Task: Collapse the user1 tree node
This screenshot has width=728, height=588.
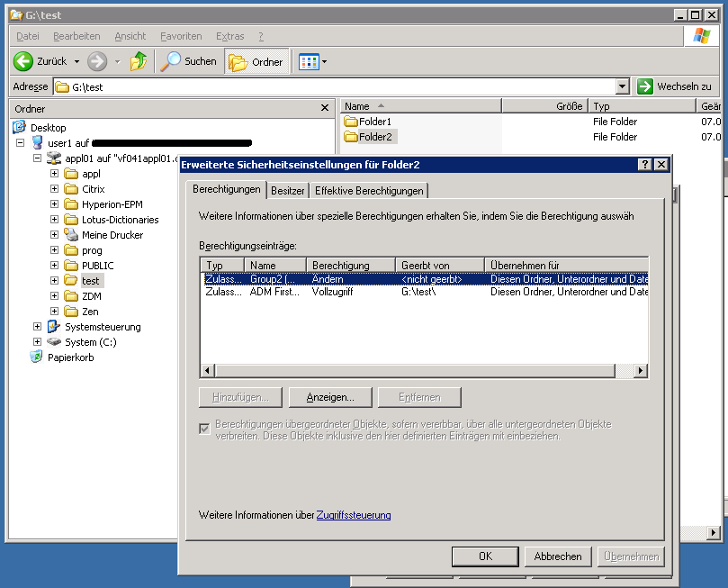Action: [20, 142]
